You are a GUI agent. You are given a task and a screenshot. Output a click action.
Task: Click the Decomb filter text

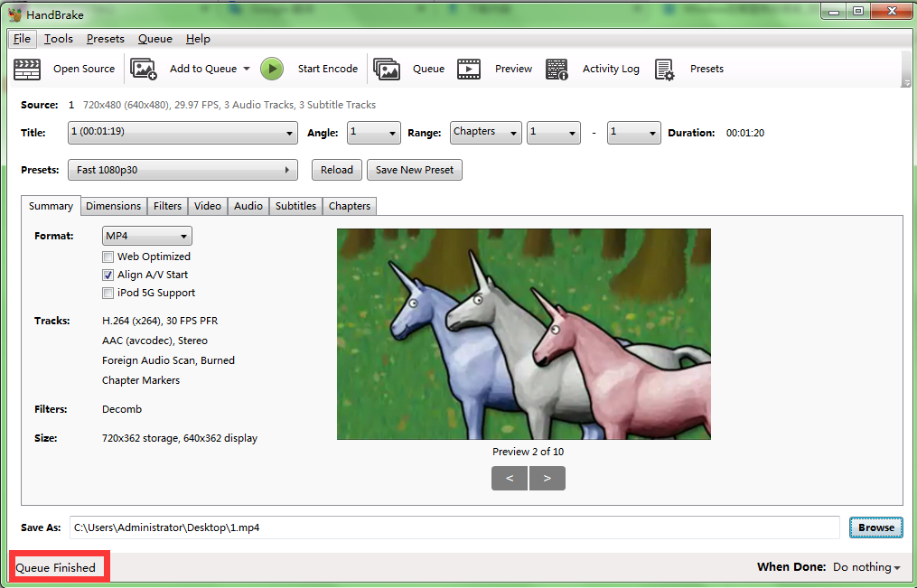coord(122,409)
